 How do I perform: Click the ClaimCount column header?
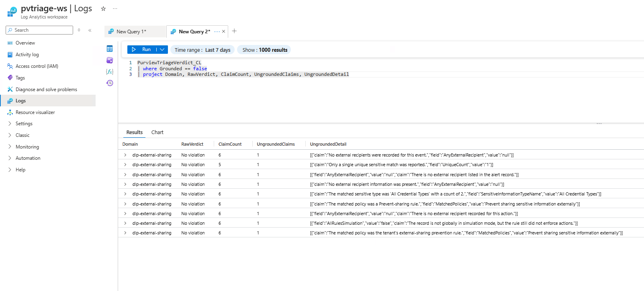pyautogui.click(x=230, y=144)
